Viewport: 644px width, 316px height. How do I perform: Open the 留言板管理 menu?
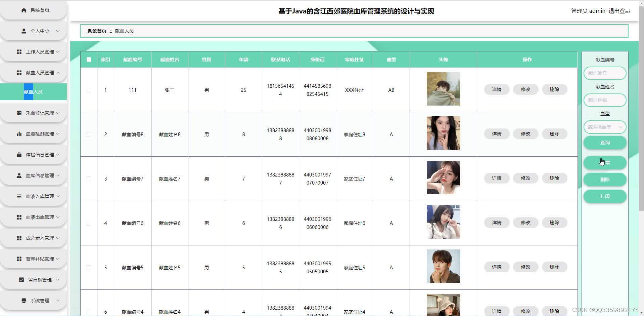(33, 280)
